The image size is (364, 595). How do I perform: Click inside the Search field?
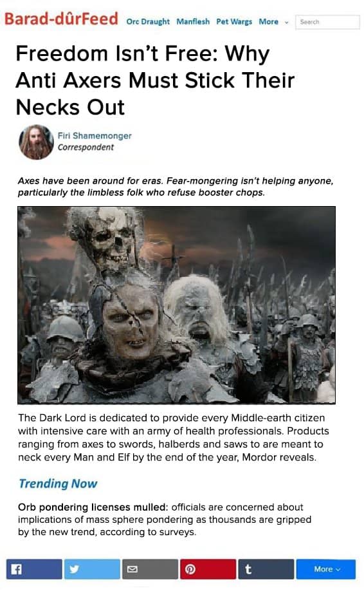pyautogui.click(x=327, y=22)
